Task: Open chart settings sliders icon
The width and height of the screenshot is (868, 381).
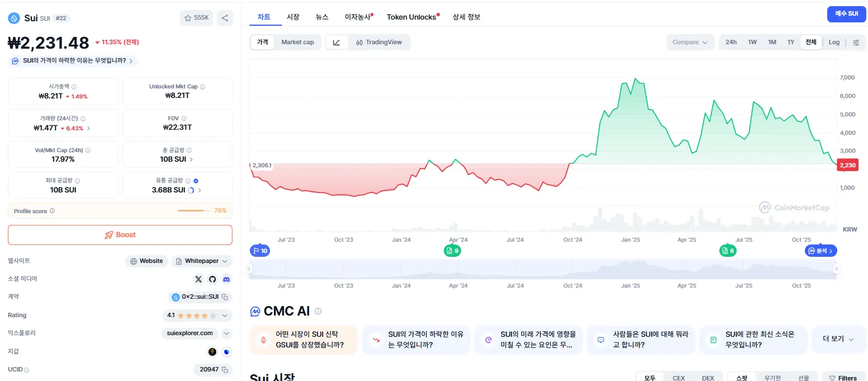Action: [x=856, y=43]
